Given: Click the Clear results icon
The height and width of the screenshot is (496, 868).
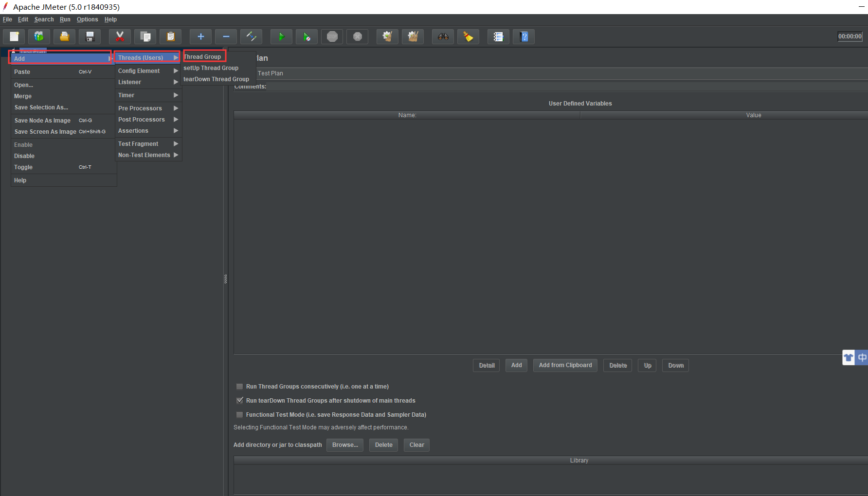Looking at the screenshot, I should [x=387, y=36].
